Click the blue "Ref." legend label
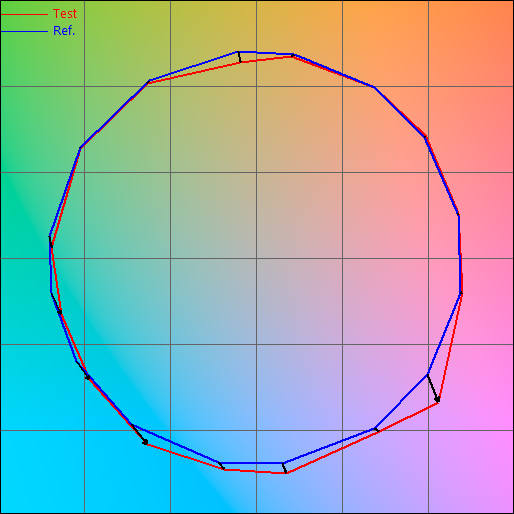Screen dimensions: 514x514 [x=64, y=31]
